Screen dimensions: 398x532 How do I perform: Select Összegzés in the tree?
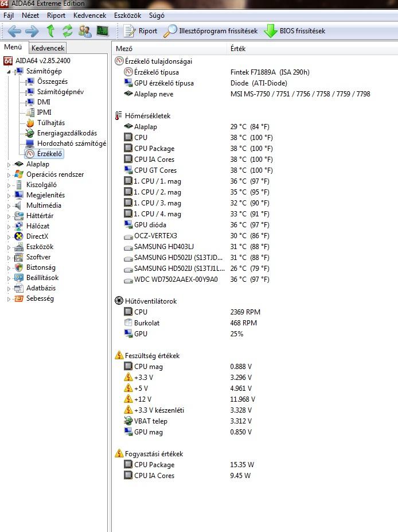coord(52,81)
